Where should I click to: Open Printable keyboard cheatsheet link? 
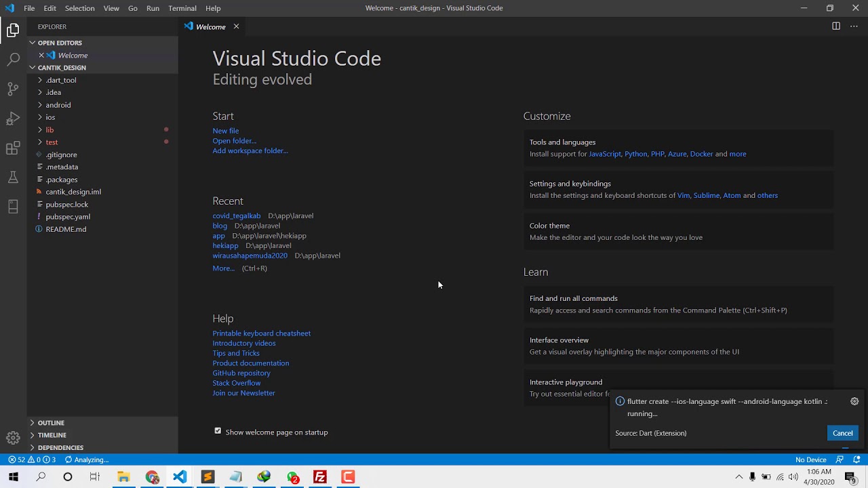(262, 333)
